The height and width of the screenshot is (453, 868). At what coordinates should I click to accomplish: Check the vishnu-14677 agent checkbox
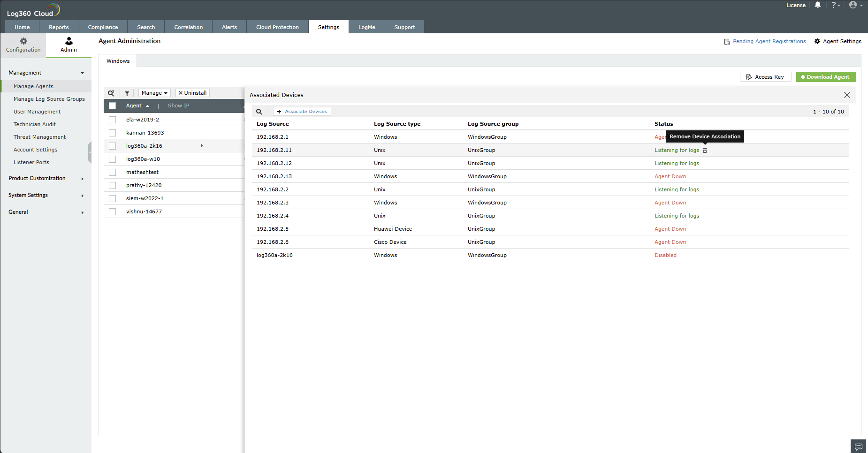click(x=113, y=212)
